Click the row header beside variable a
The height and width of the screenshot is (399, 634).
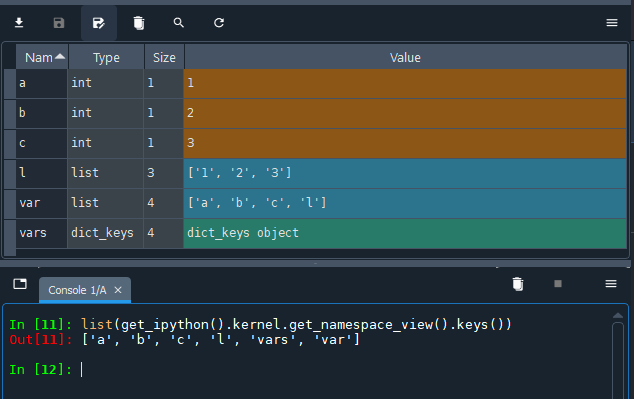tap(10, 83)
